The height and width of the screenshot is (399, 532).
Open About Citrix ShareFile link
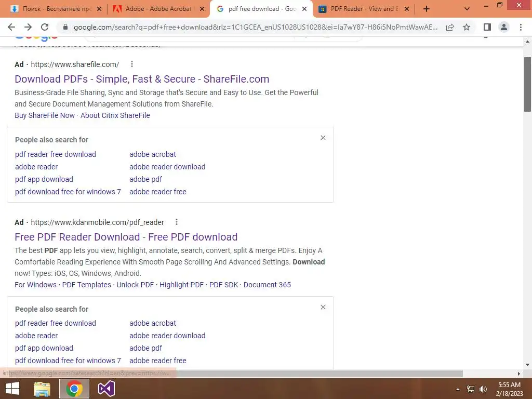115,115
